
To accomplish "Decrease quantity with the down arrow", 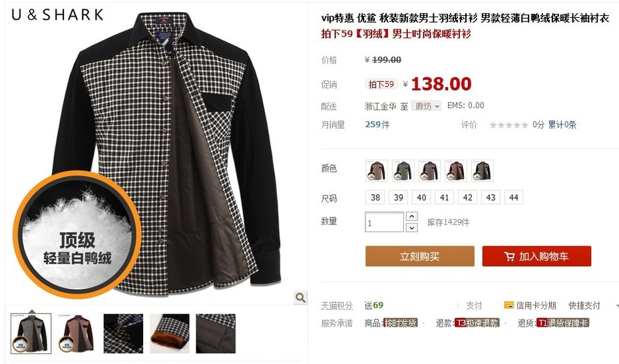I will (412, 228).
